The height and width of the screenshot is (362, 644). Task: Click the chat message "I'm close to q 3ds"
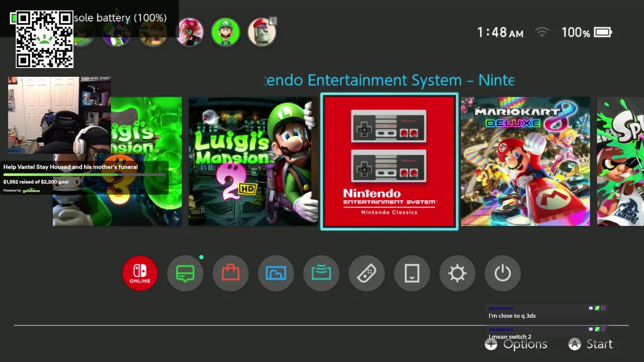(512, 316)
